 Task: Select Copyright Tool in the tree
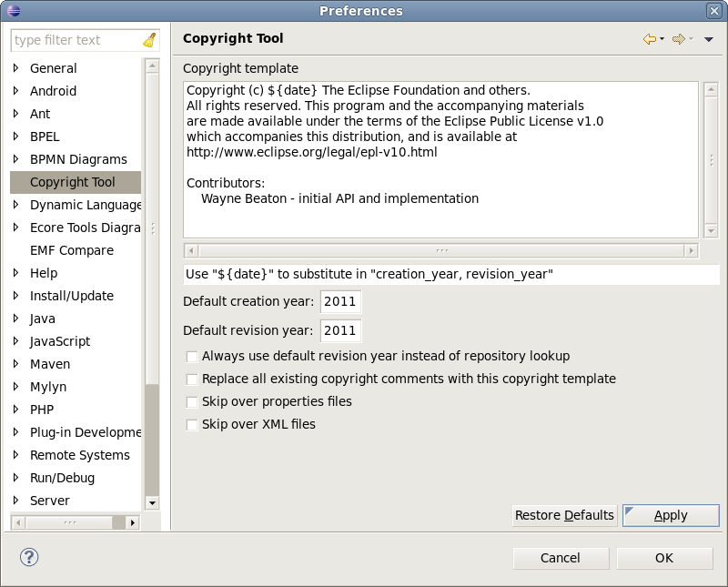(x=76, y=182)
